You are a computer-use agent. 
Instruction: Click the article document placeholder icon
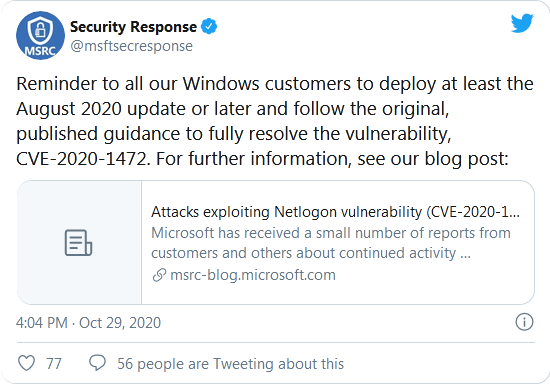(79, 243)
